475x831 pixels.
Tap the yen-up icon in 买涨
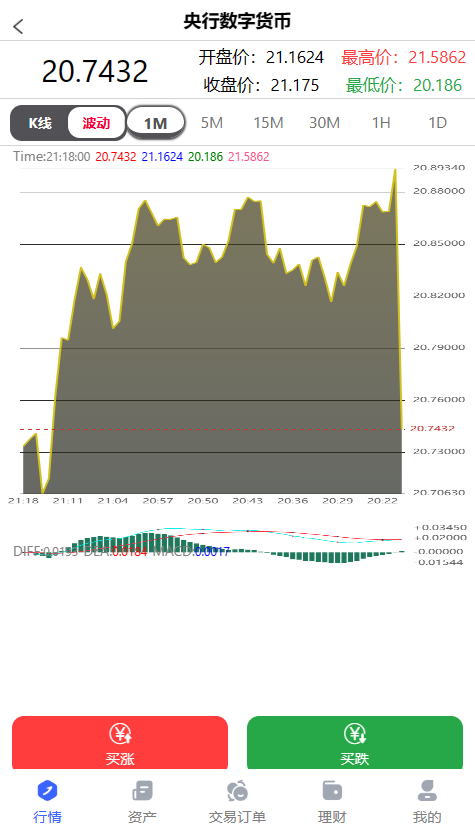(120, 734)
